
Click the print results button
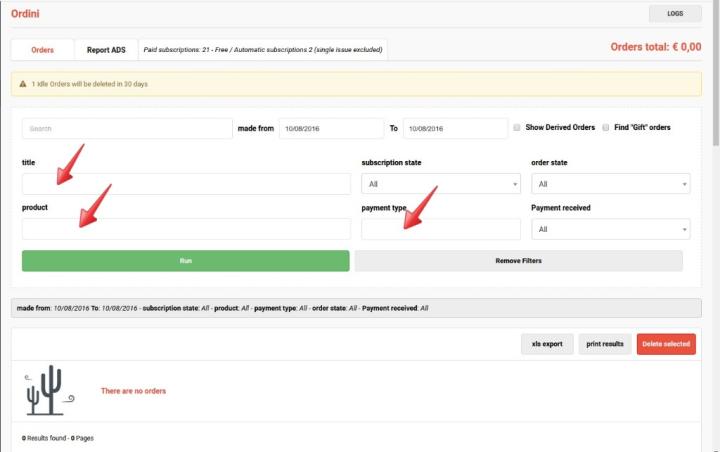coord(604,344)
